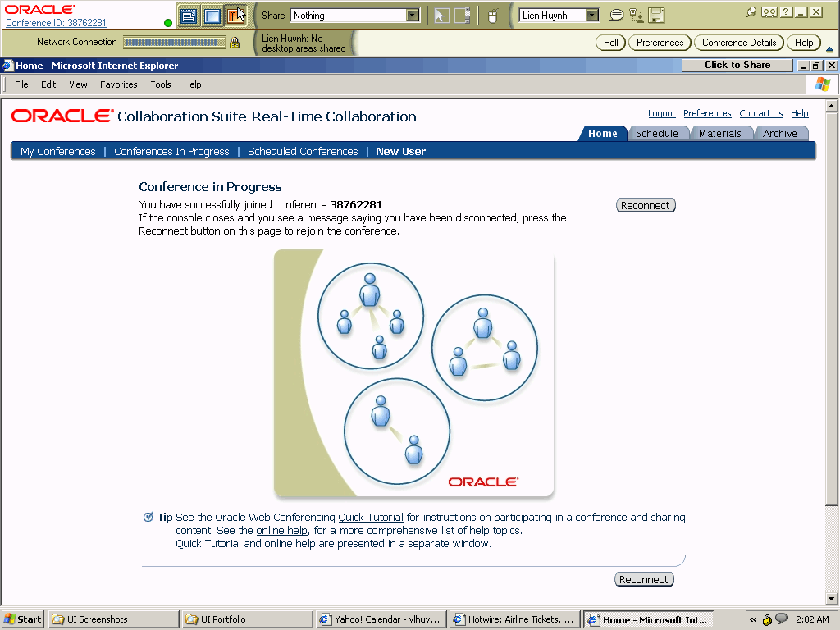Image resolution: width=840 pixels, height=630 pixels.
Task: Click the Help link near Contact Us
Action: click(800, 113)
